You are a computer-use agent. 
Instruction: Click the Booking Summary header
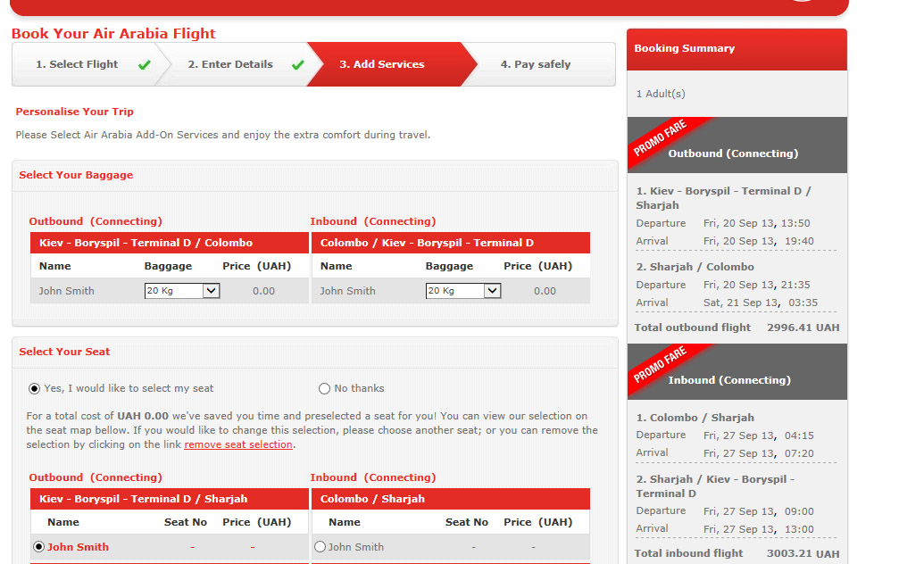[x=684, y=48]
